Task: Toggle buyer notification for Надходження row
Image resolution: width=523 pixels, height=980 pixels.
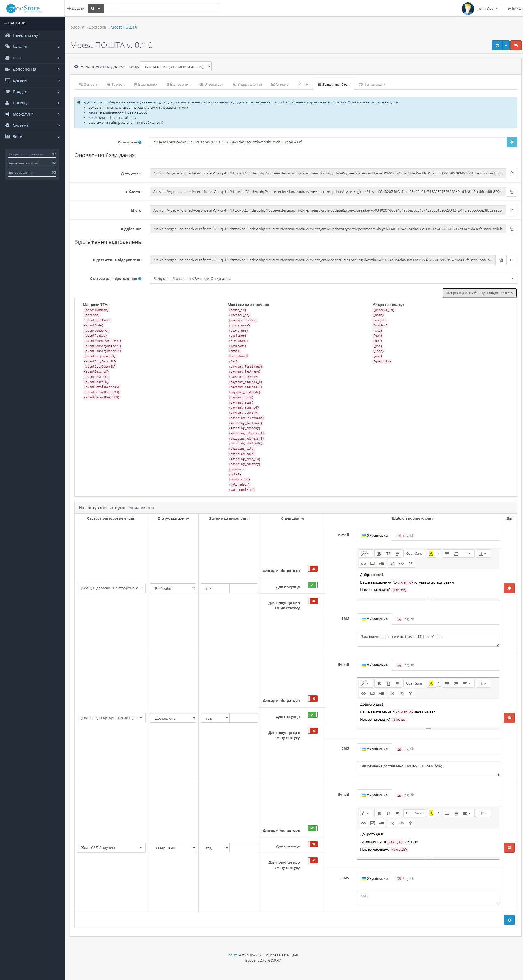Action: (x=313, y=714)
